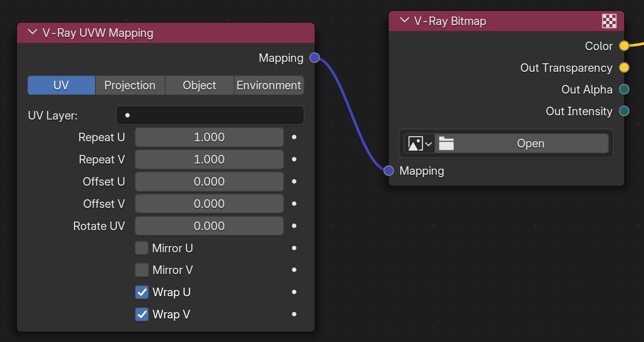
Task: Click the UV Layer label
Action: [x=53, y=116]
